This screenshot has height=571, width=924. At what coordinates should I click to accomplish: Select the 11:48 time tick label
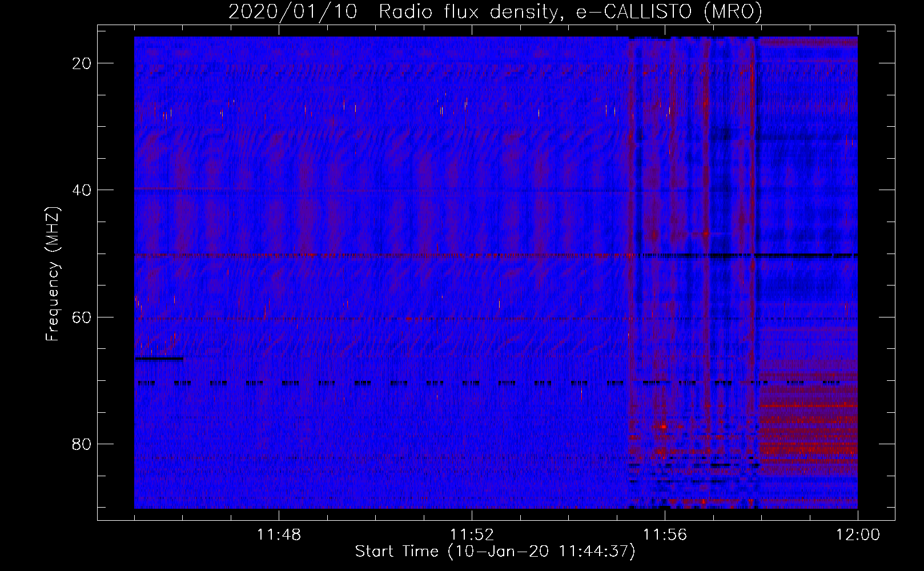tap(279, 535)
